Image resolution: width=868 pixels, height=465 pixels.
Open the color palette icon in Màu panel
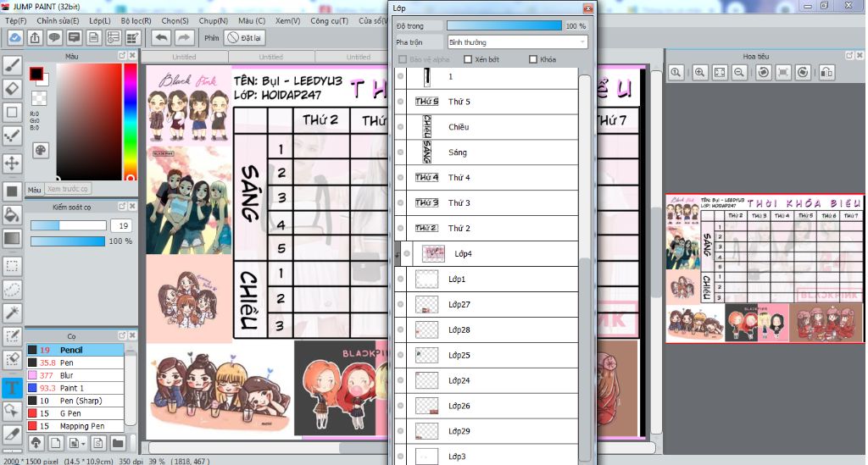tap(41, 151)
